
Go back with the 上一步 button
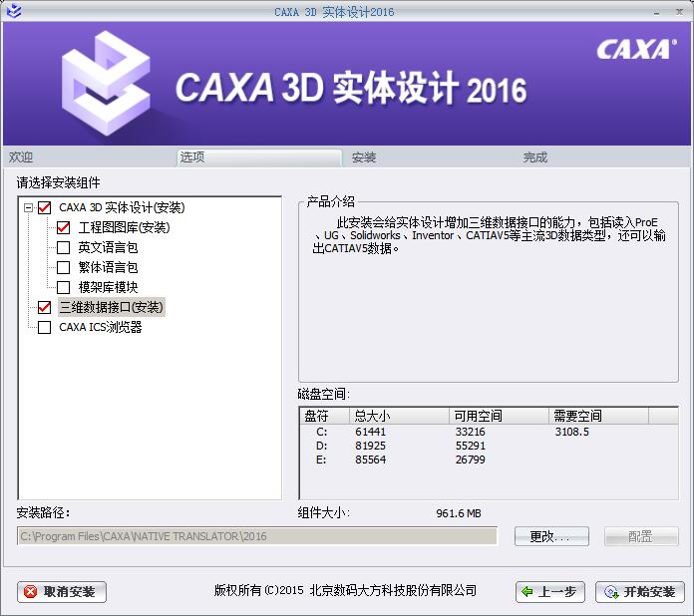(x=550, y=592)
